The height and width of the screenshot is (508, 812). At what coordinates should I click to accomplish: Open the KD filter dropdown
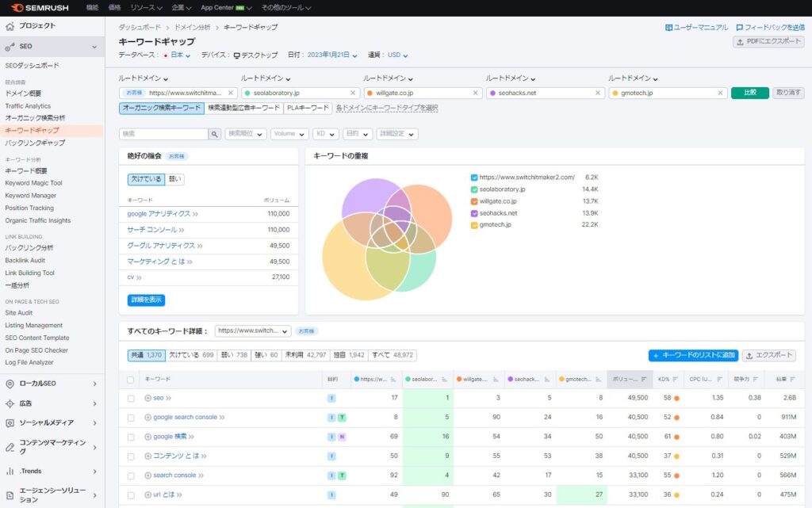pyautogui.click(x=325, y=134)
